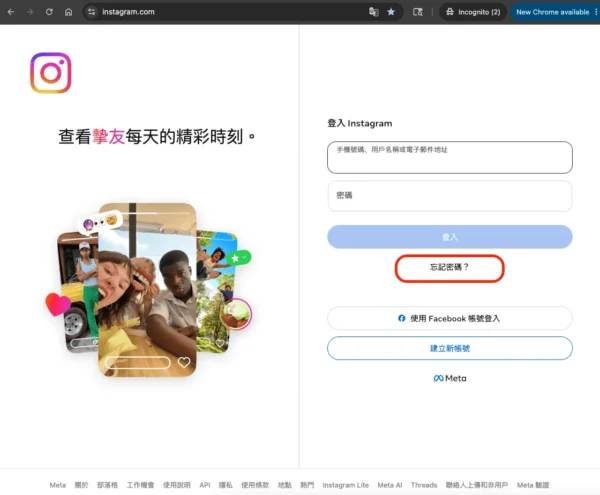Open the 關於 footer link
The image size is (600, 495).
[x=81, y=485]
